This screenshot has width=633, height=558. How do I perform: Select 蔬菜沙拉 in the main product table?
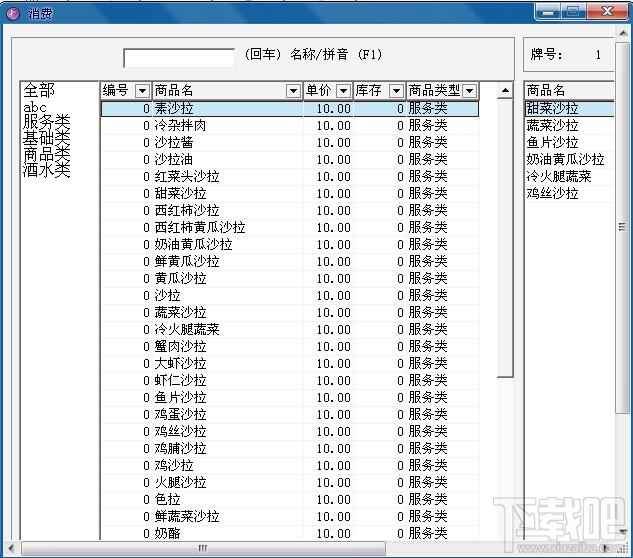[289, 312]
